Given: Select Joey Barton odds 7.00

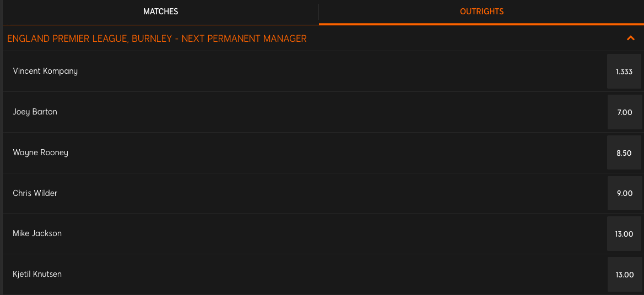Looking at the screenshot, I should tap(624, 112).
